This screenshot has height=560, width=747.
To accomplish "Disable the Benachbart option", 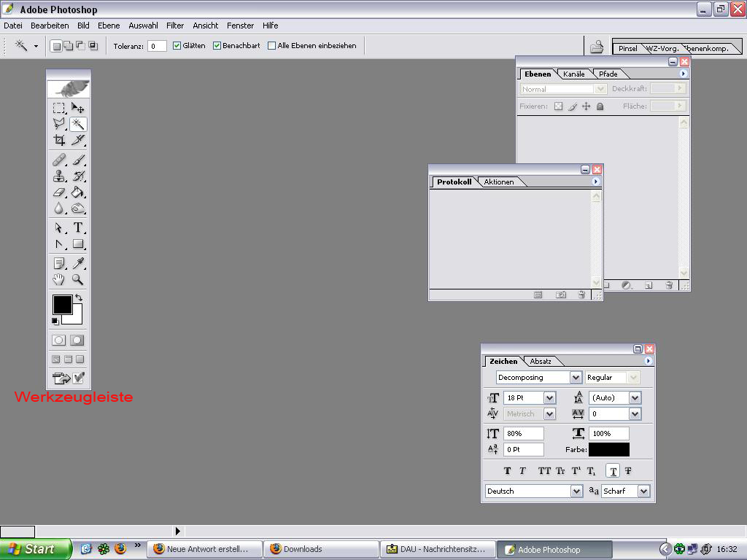I will [x=217, y=45].
